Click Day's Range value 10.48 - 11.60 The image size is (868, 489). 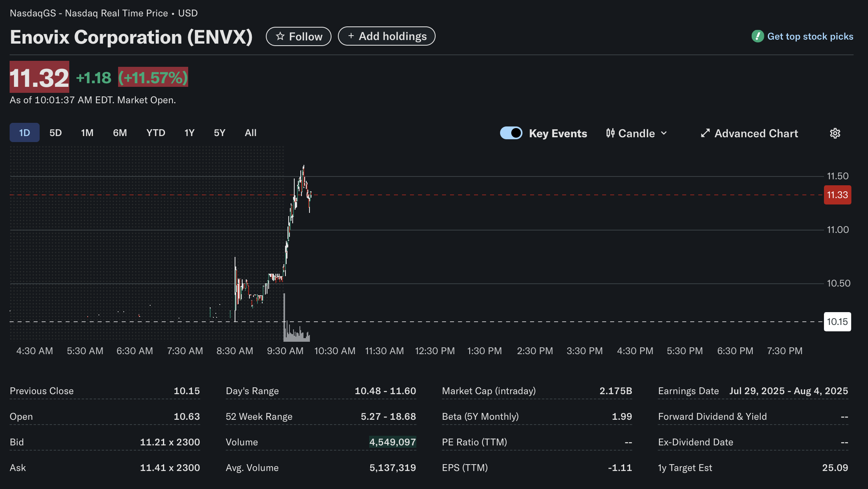pyautogui.click(x=385, y=391)
